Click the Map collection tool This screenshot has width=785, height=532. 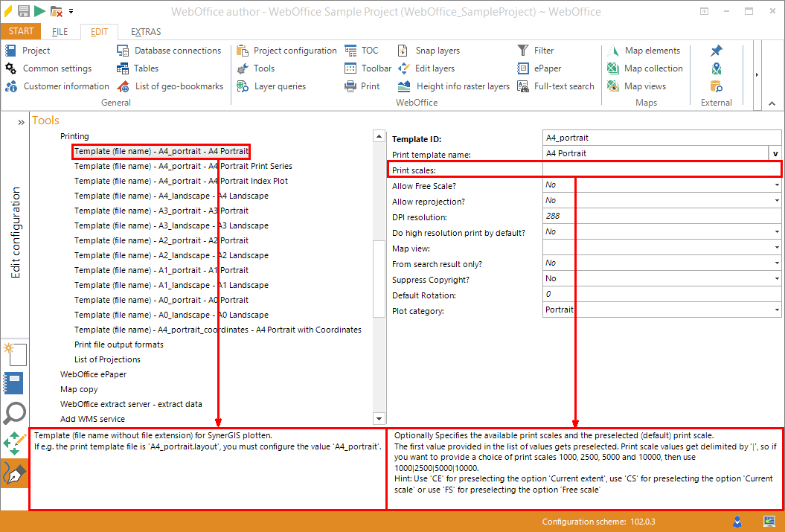649,68
